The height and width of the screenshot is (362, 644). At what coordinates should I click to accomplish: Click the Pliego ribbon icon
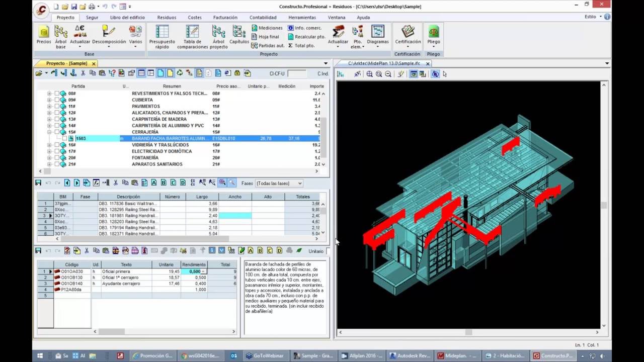(433, 37)
